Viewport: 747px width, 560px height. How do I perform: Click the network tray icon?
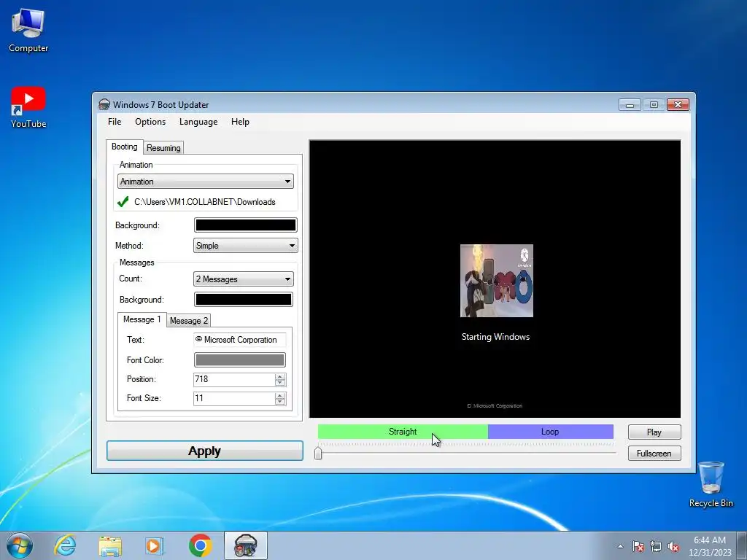point(656,546)
